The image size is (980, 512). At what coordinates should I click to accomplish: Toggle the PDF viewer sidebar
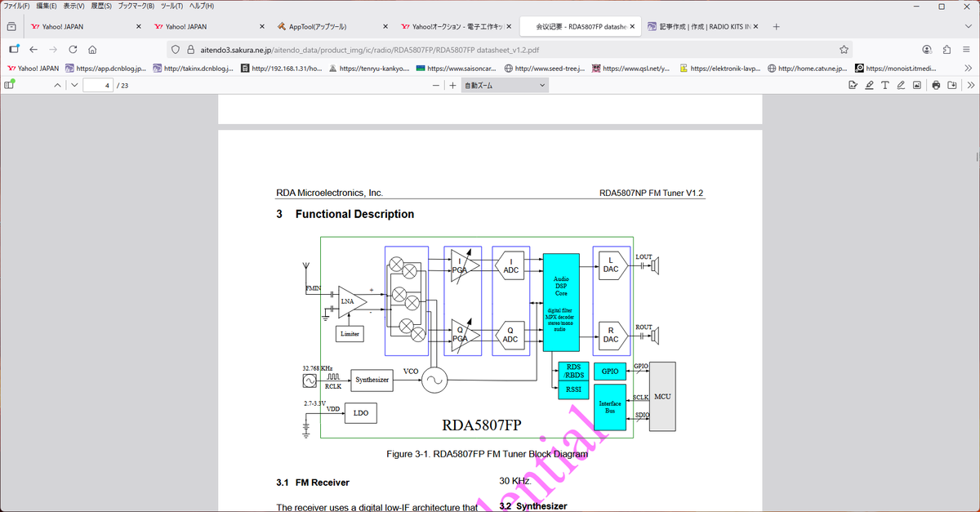[10, 84]
